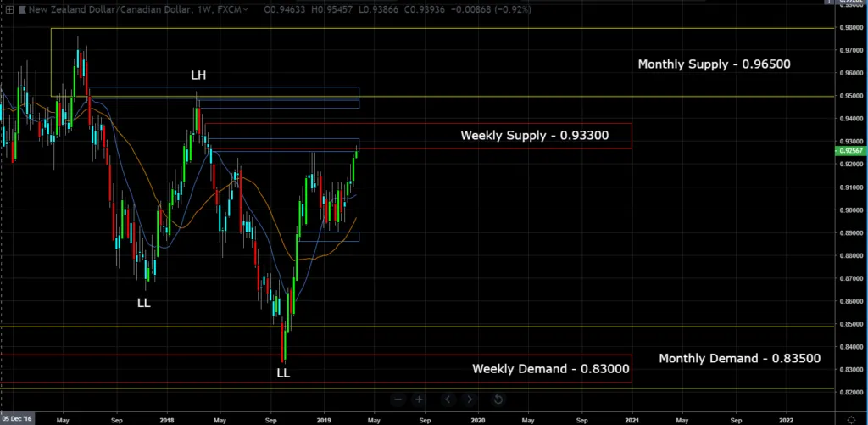The image size is (868, 425).
Task: Click the 0.94000 price axis label
Action: (x=853, y=119)
